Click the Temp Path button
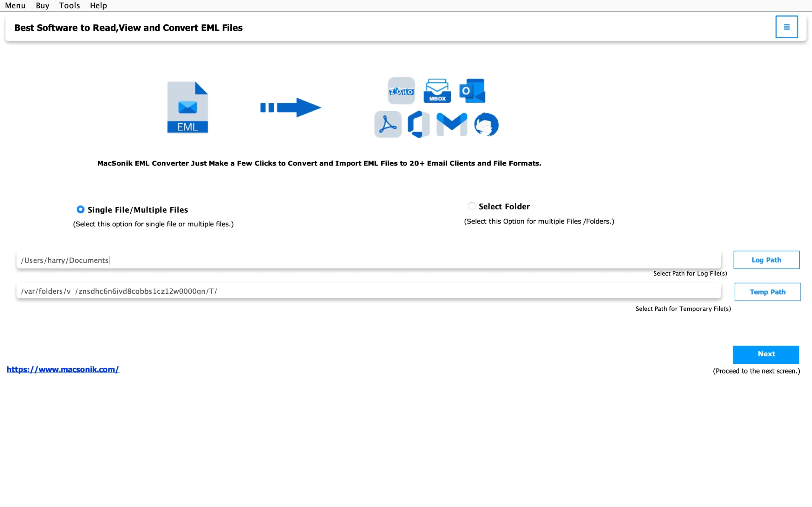This screenshot has height=507, width=812. [767, 292]
